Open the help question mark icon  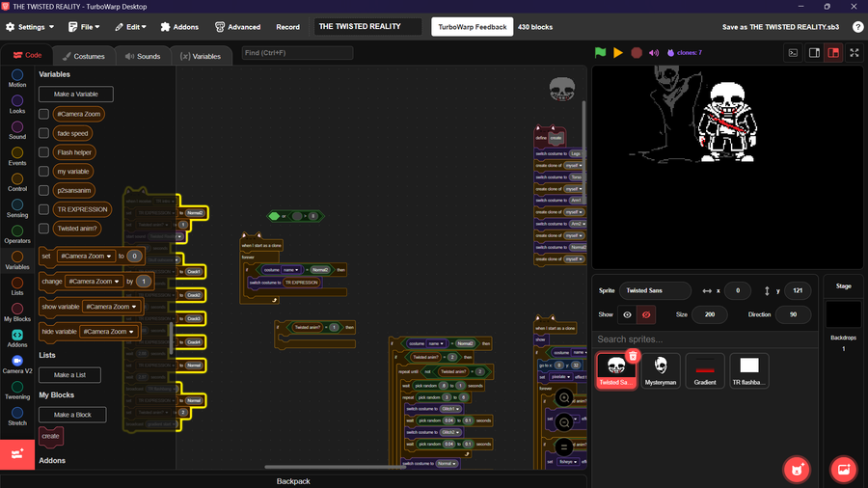coord(857,27)
